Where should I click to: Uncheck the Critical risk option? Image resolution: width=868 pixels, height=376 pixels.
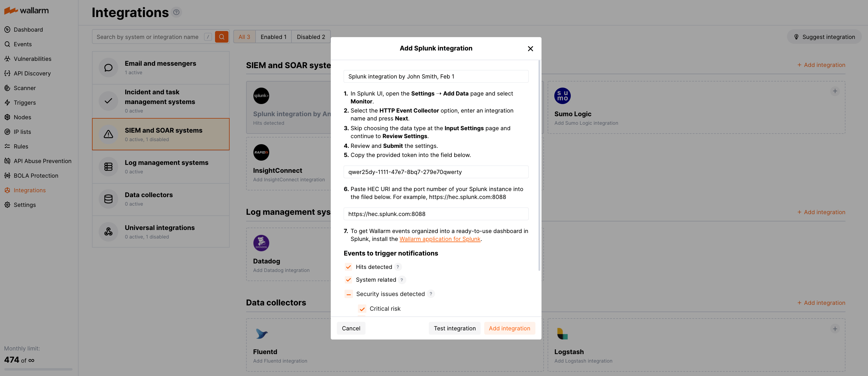362,309
